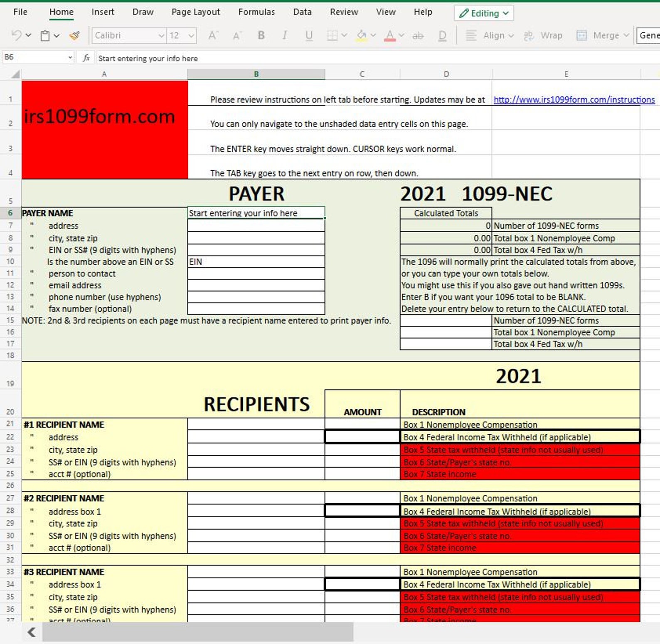Click the Name Box showing B6
This screenshot has height=644, width=660.
(x=33, y=57)
